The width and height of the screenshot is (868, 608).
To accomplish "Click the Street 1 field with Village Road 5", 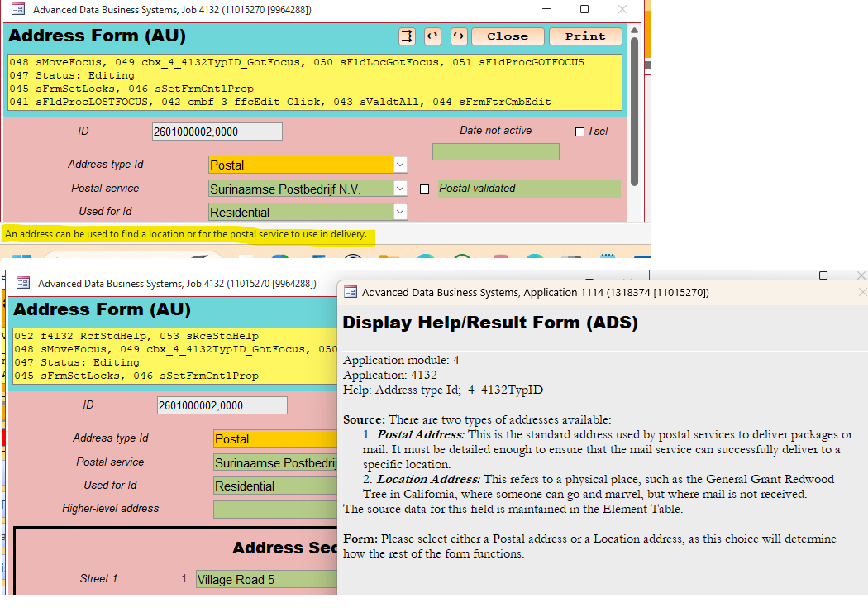I will point(266,580).
